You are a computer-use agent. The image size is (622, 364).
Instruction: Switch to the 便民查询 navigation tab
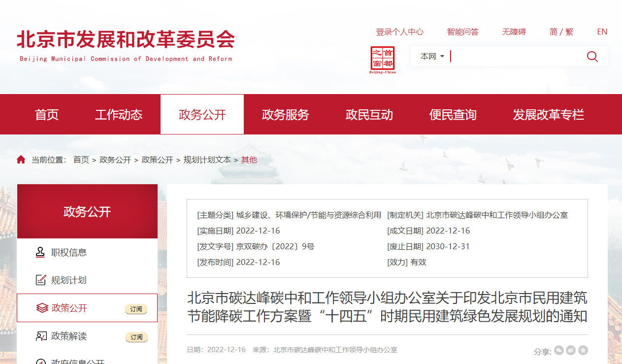point(453,114)
